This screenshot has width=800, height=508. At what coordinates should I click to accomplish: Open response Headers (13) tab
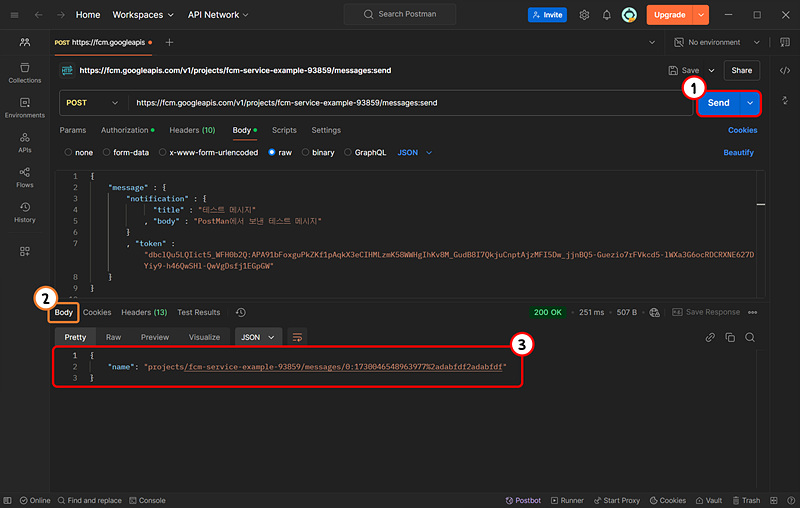tap(144, 312)
